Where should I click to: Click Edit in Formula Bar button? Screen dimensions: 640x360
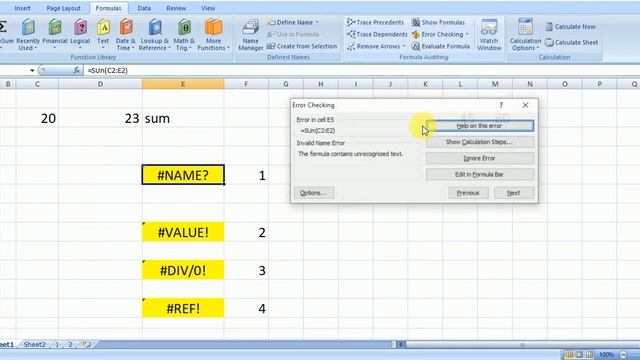point(480,174)
